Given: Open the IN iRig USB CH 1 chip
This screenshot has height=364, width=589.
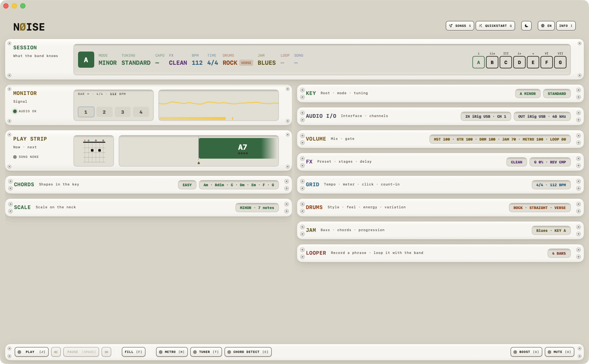Looking at the screenshot, I should [486, 116].
